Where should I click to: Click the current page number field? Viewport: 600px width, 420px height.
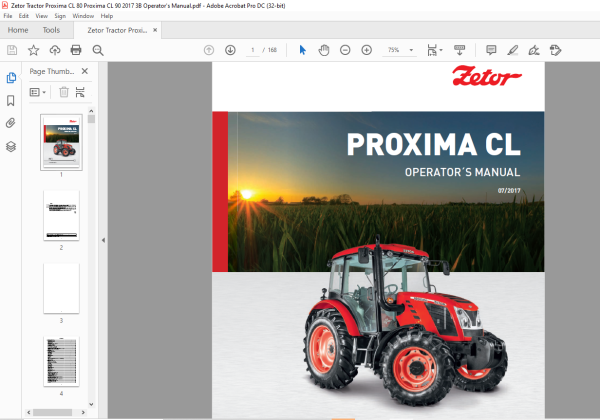tap(253, 50)
